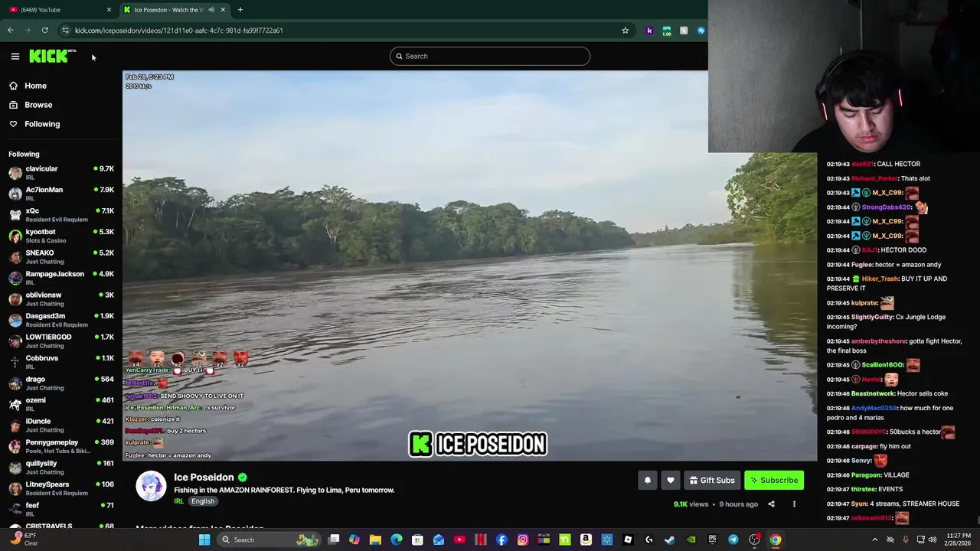Viewport: 980px width, 551px height.
Task: Open Browse in the sidebar
Action: click(x=38, y=105)
